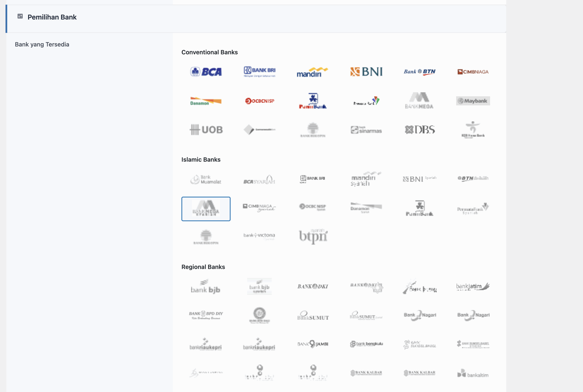Select the BTPN Syariah logo
Image resolution: width=583 pixels, height=392 pixels.
(x=313, y=236)
